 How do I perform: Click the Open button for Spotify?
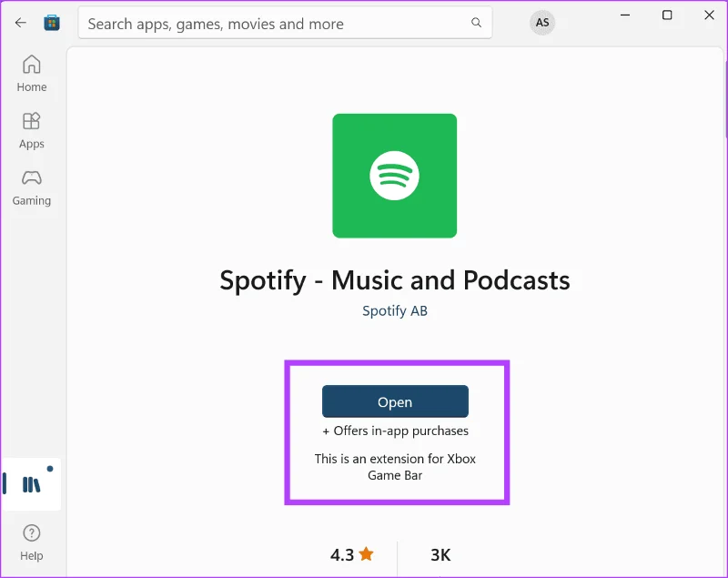pos(395,401)
